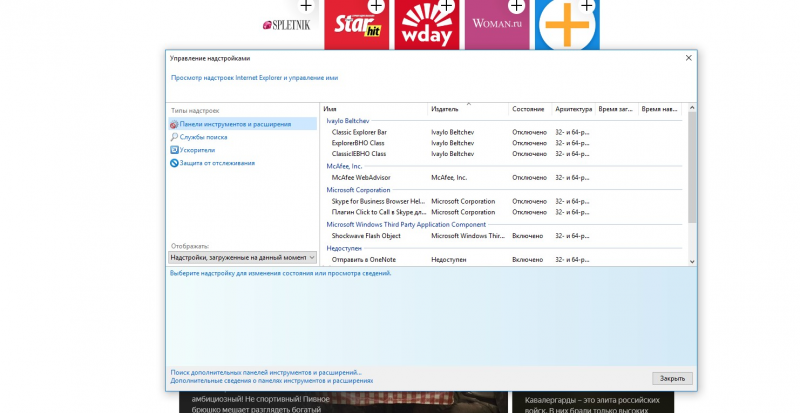The width and height of the screenshot is (800, 413).
Task: Click plus badge above StarHit tile
Action: pyautogui.click(x=376, y=6)
